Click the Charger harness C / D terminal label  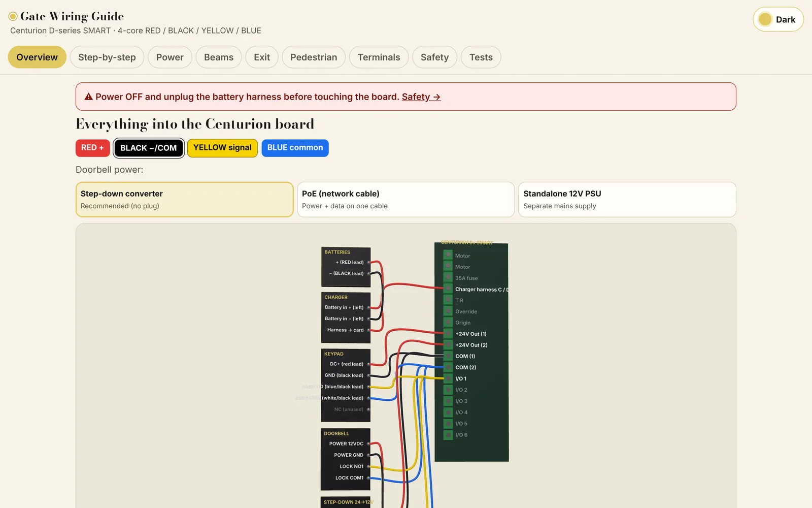click(x=482, y=290)
